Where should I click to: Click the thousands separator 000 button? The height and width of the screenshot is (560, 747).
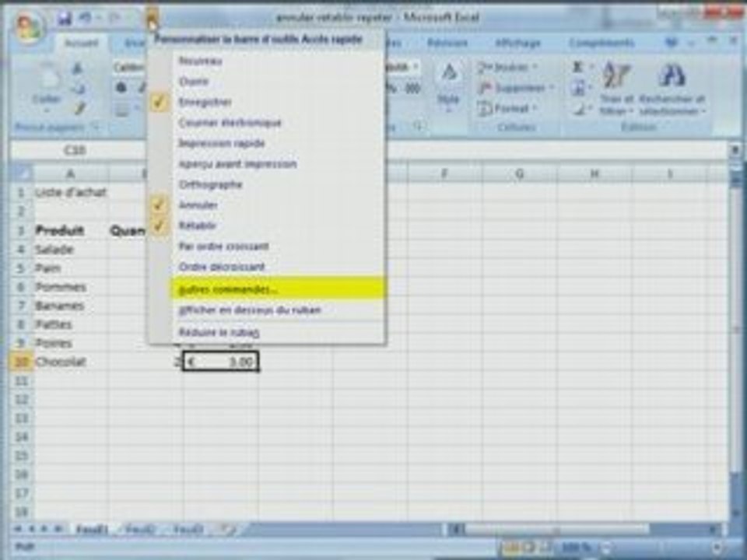click(412, 88)
